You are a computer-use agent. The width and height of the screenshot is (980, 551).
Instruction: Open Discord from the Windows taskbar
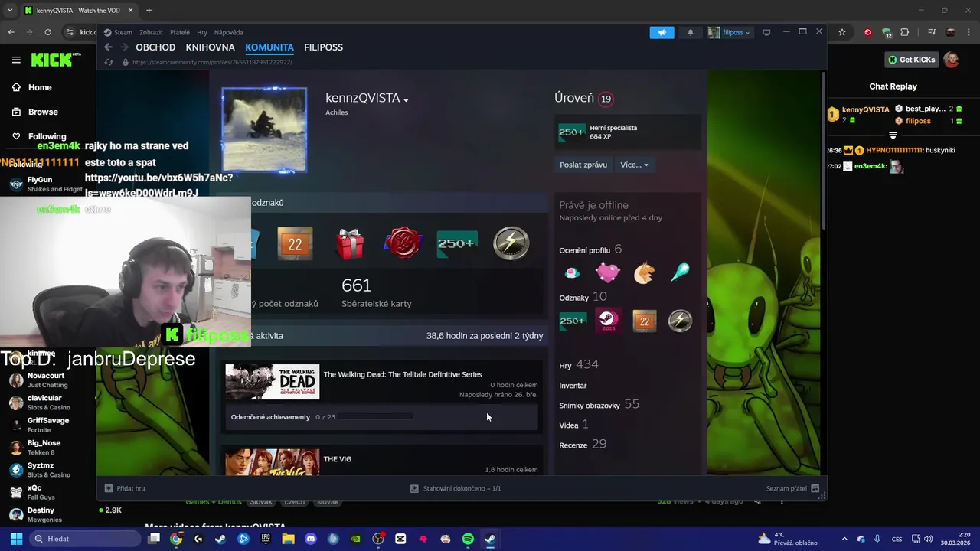pos(311,539)
